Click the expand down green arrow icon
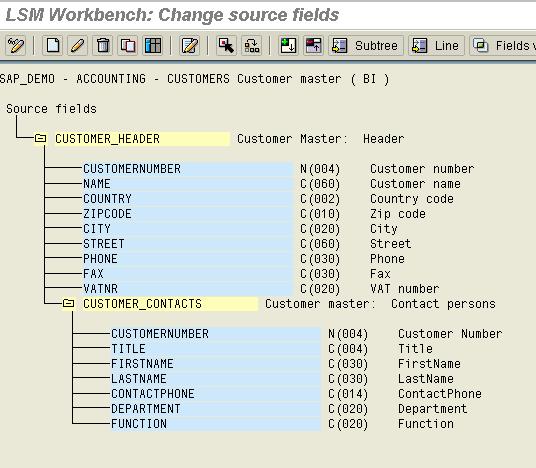 [288, 45]
